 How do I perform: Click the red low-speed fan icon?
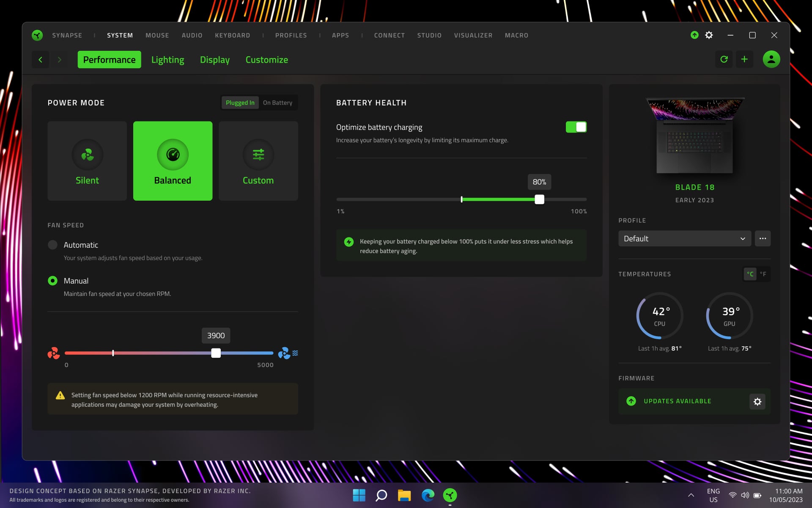click(x=54, y=353)
